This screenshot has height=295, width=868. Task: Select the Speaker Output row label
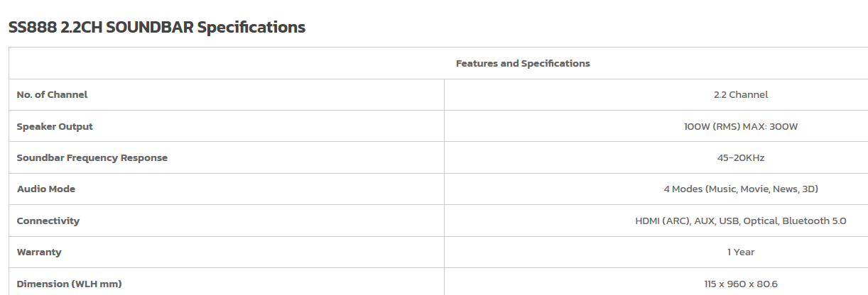(55, 127)
